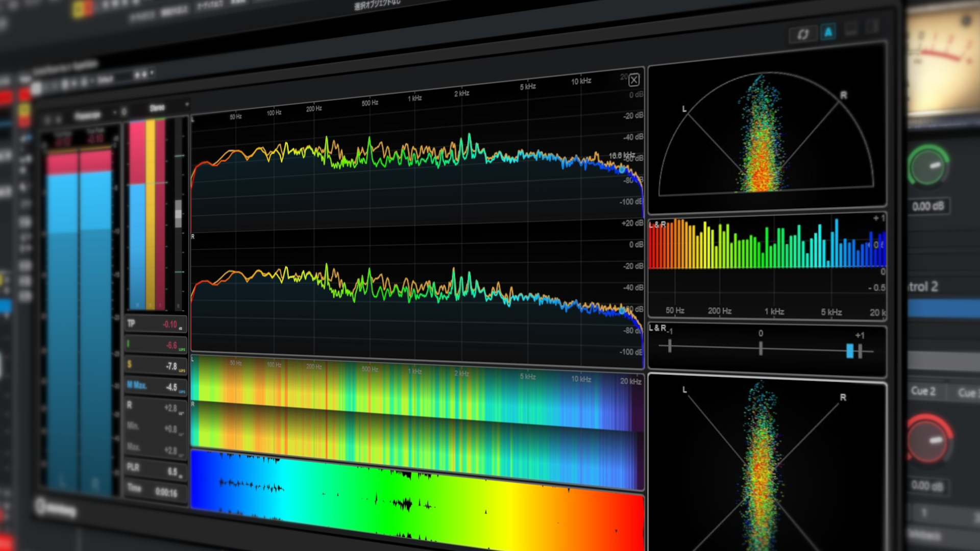Click the 0.00 dB field under the red knob

[928, 486]
